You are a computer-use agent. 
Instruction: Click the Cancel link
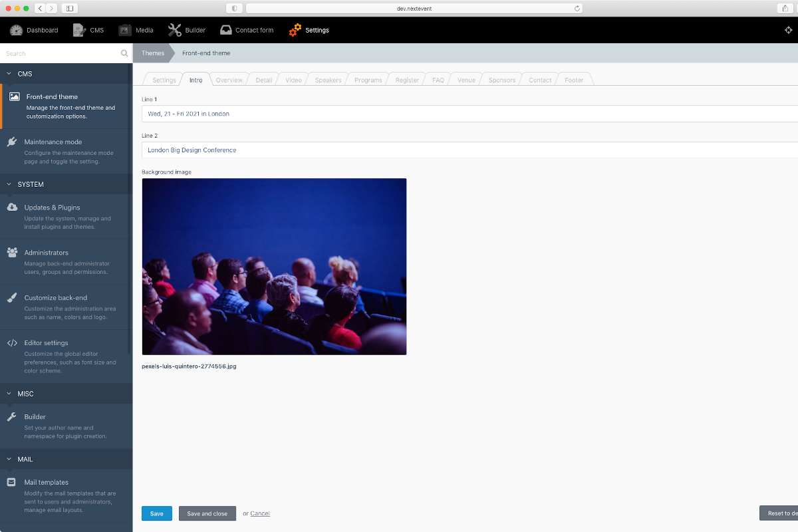click(x=260, y=513)
